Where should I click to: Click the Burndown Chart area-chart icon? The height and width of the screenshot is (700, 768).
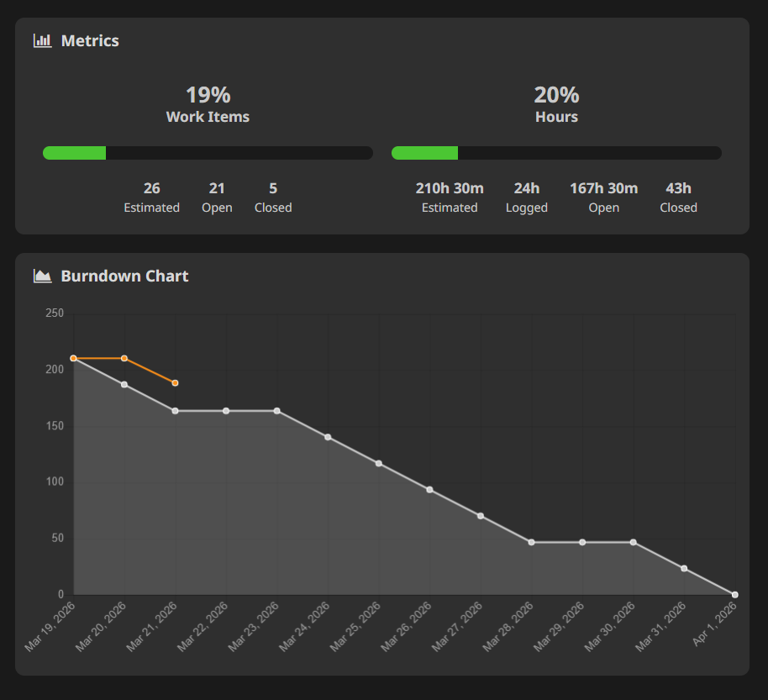point(42,276)
